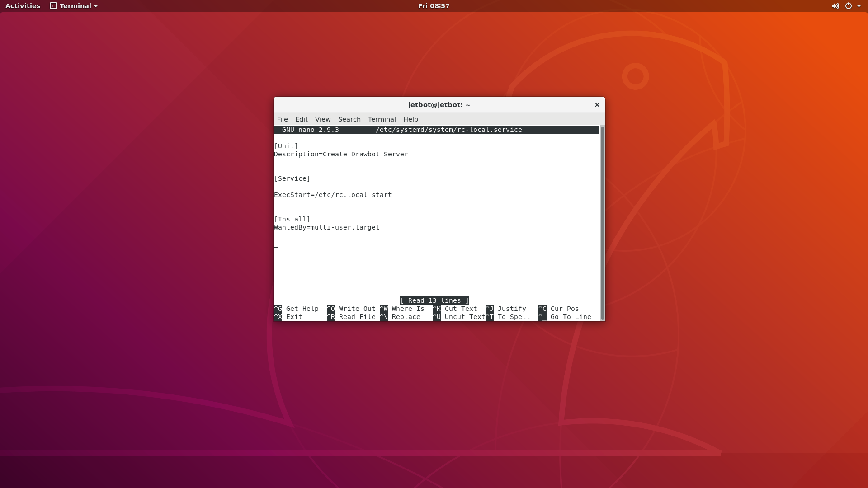Image resolution: width=868 pixels, height=488 pixels.
Task: Open the View menu
Action: 323,119
